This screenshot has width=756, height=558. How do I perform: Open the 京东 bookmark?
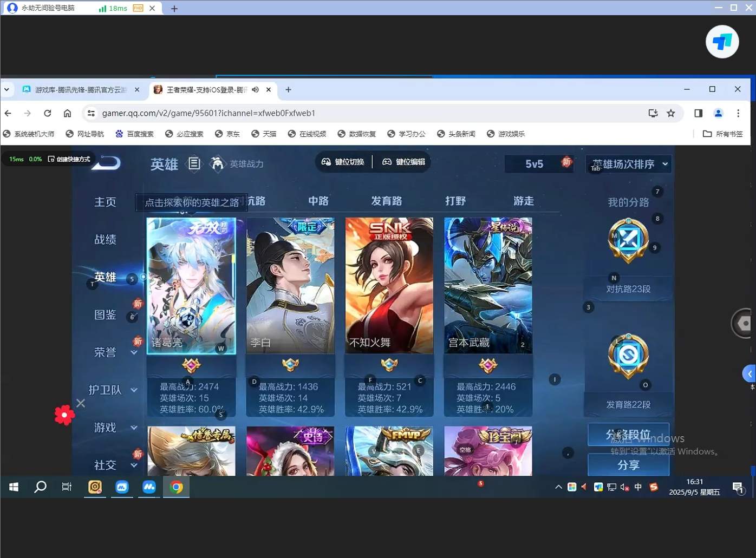coord(227,134)
